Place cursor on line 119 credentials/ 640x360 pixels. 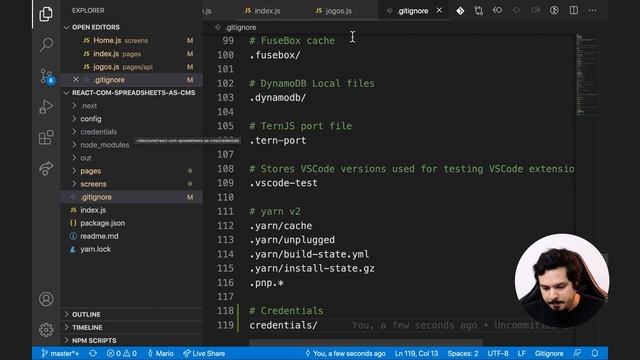click(283, 325)
